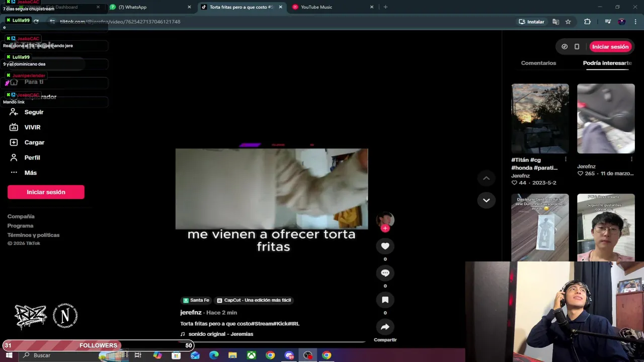Close the WhatsApp browser tab
Viewport: 644px width, 362px height.
(x=189, y=7)
